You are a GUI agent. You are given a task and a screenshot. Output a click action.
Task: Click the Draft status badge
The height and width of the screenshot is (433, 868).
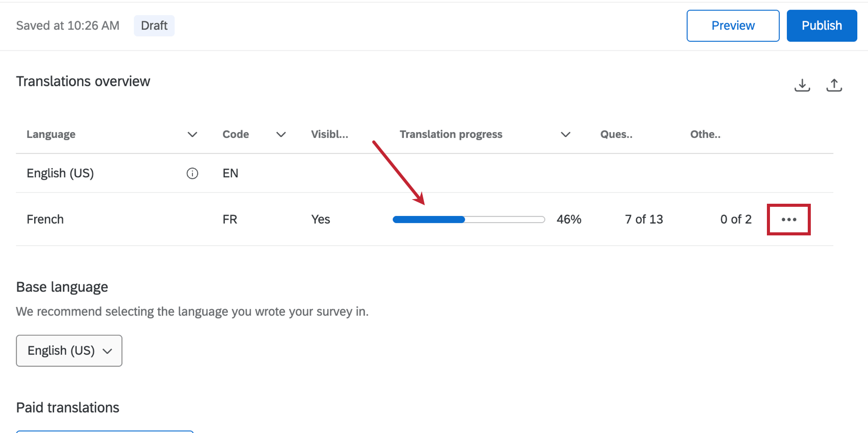[x=154, y=26]
